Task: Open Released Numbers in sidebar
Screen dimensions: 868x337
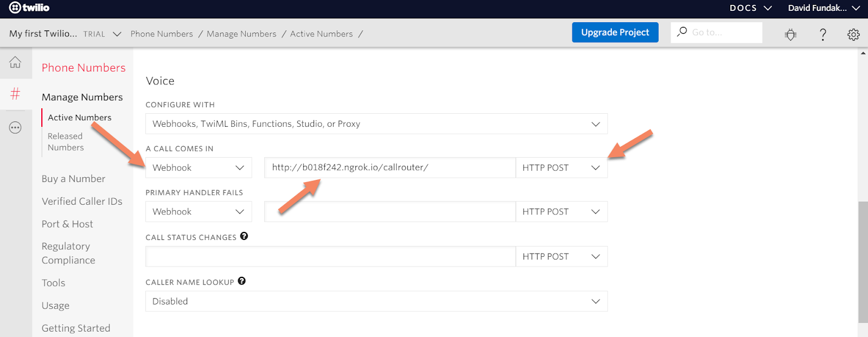Action: click(x=66, y=142)
